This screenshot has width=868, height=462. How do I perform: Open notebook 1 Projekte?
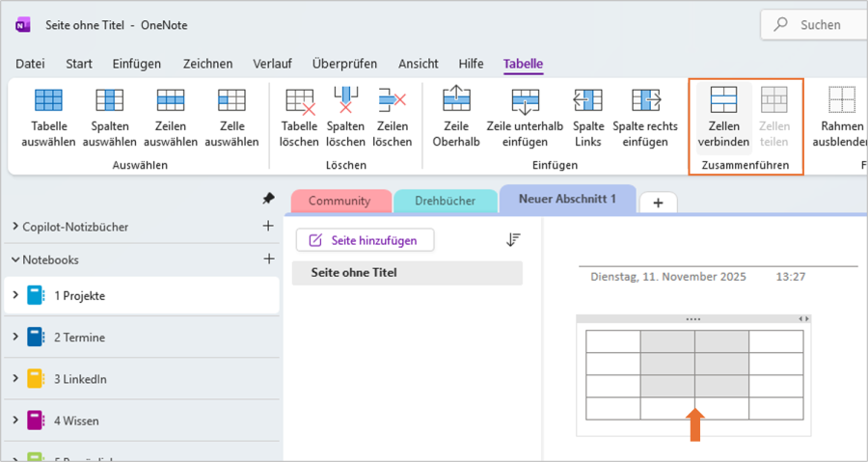142,295
